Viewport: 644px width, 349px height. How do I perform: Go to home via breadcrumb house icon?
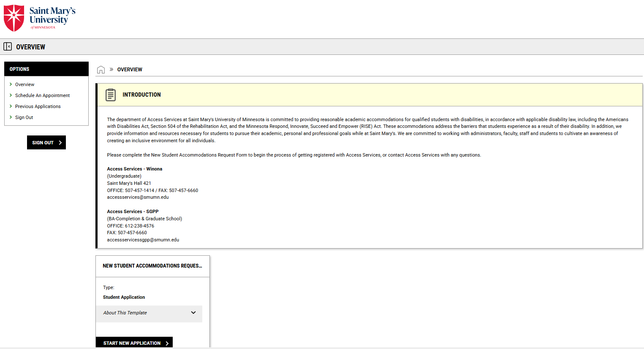click(x=101, y=70)
